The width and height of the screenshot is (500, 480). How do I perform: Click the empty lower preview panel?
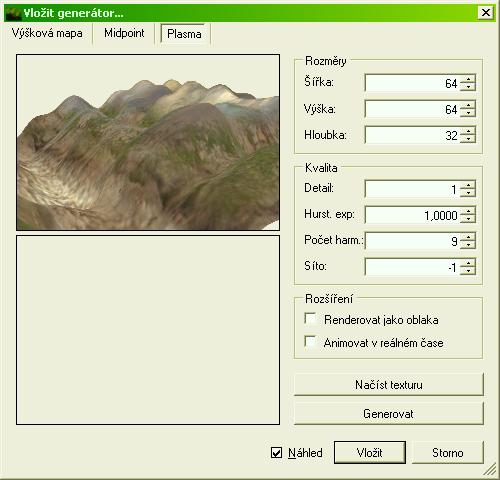click(x=148, y=330)
